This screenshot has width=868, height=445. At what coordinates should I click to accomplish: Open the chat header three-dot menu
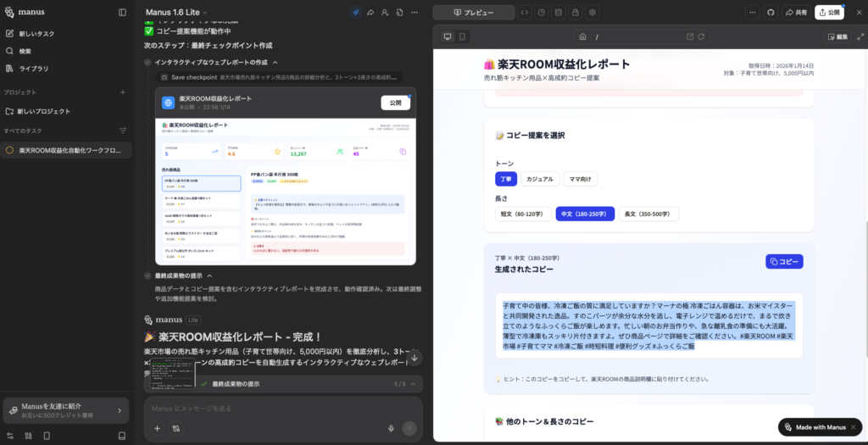pyautogui.click(x=414, y=12)
